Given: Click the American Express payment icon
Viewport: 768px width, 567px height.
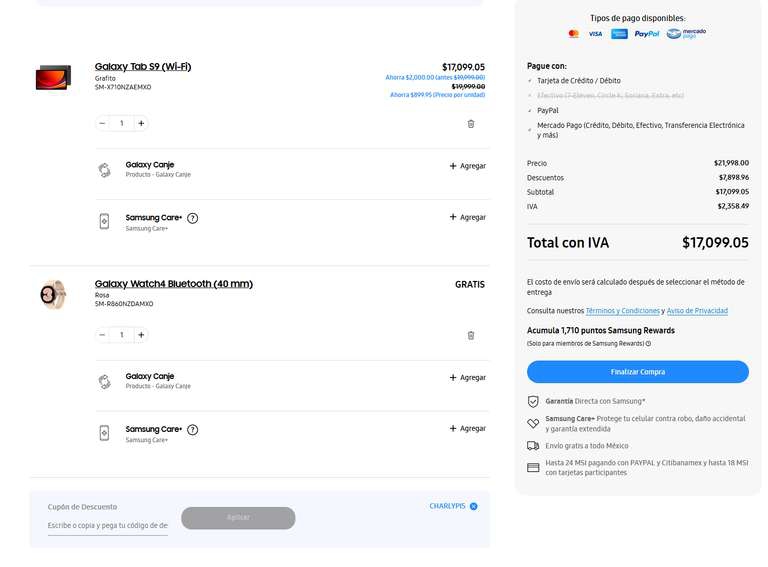Looking at the screenshot, I should [619, 34].
